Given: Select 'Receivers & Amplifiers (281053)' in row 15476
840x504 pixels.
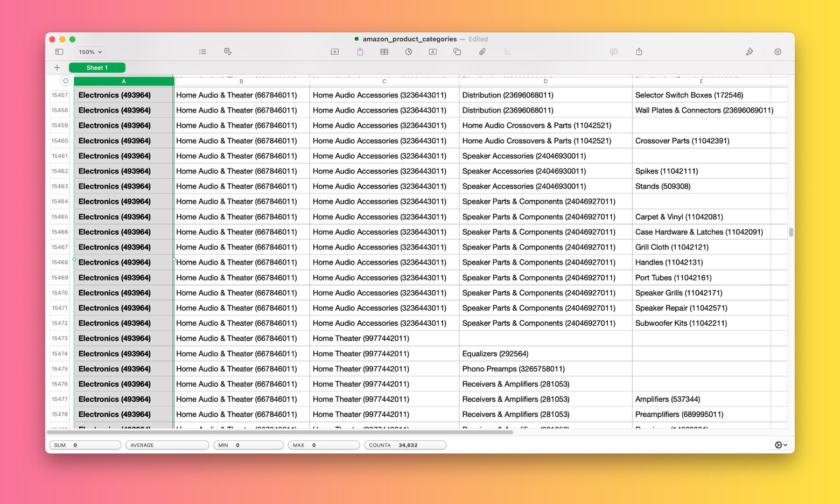Looking at the screenshot, I should click(545, 384).
